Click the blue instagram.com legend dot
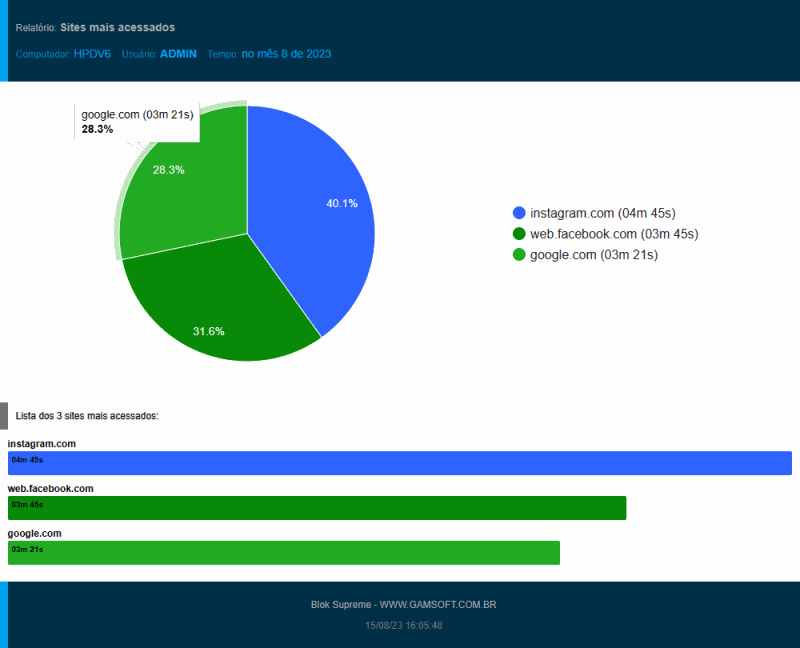 (x=519, y=213)
